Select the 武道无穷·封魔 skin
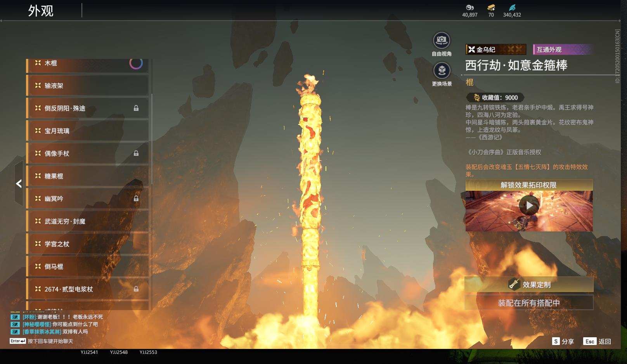 [88, 221]
